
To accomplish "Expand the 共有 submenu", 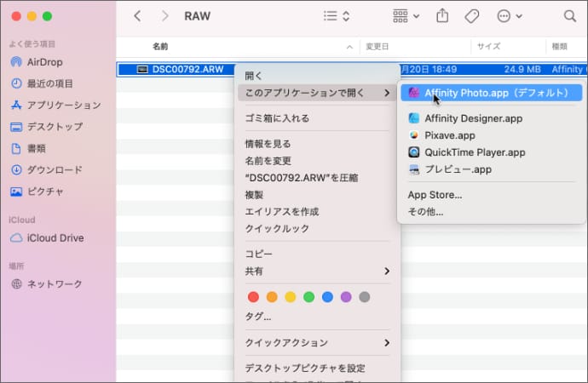I will [x=317, y=272].
